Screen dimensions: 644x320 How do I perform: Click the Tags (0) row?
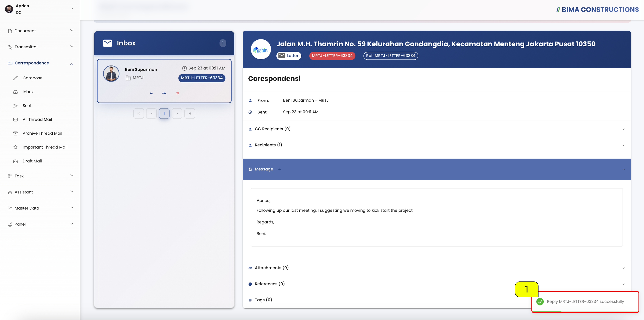437,300
